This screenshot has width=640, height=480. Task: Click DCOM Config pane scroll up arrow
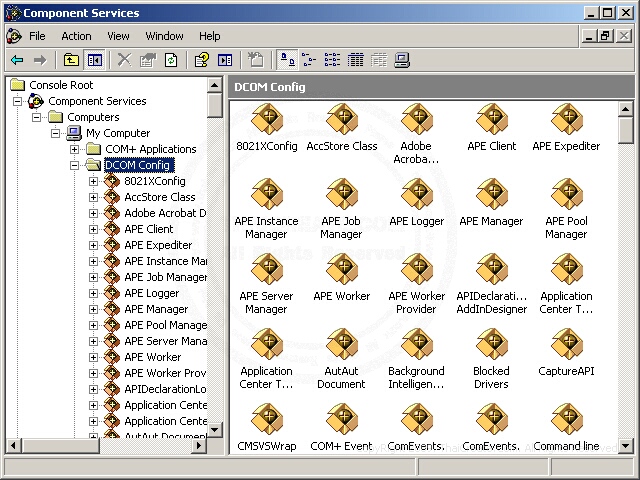[x=626, y=109]
